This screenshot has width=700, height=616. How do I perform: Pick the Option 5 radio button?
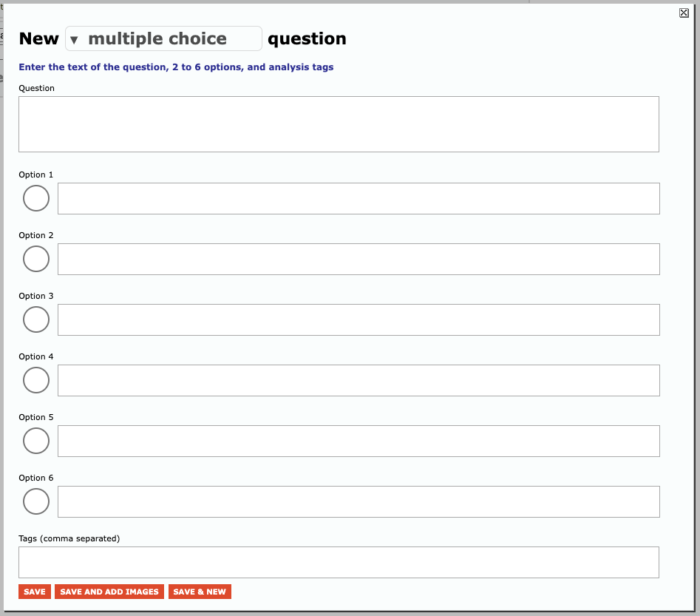click(36, 441)
